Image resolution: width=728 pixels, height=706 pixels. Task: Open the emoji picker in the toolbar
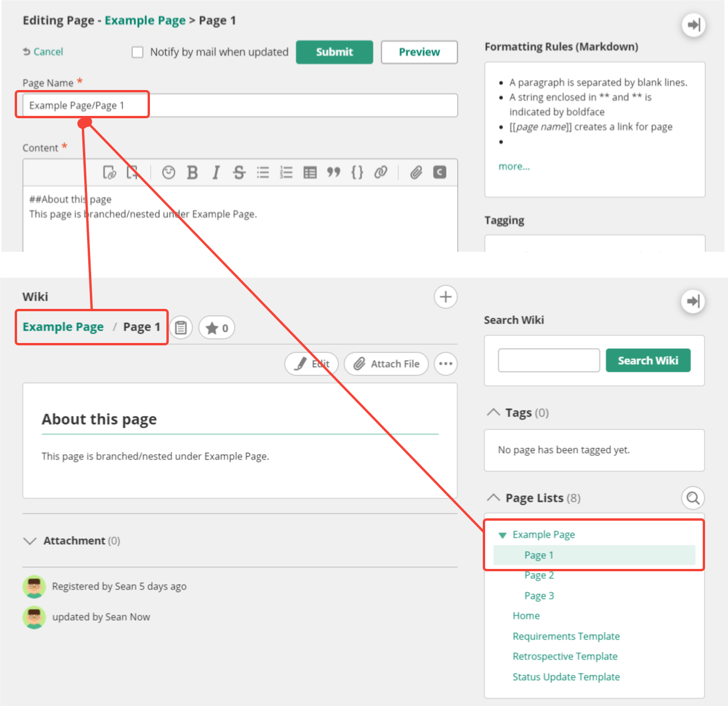[169, 172]
